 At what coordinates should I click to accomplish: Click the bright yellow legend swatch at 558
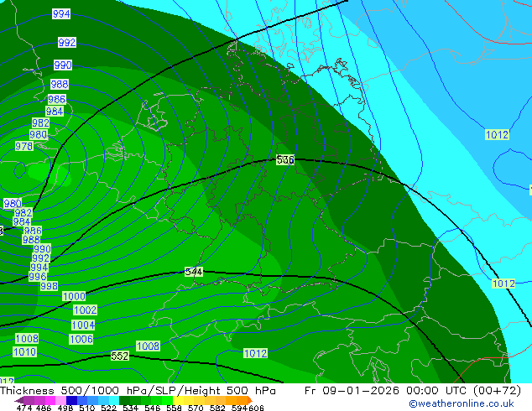point(178,400)
